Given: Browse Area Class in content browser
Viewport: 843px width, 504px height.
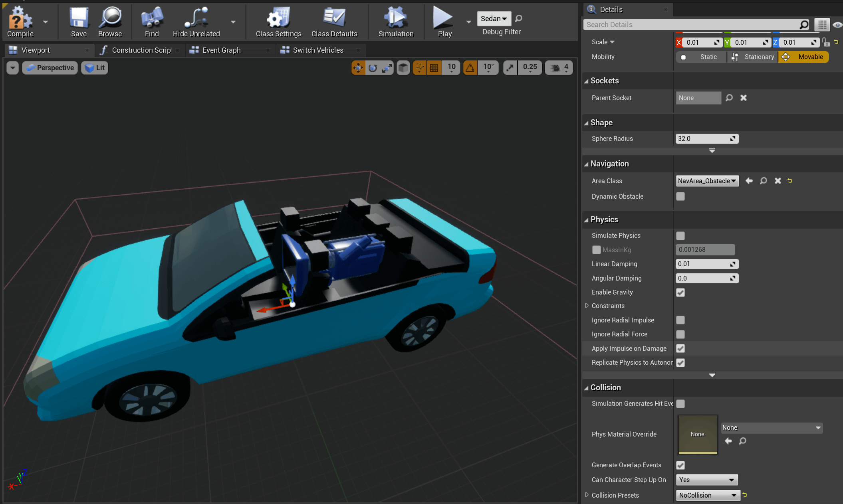Looking at the screenshot, I should tap(763, 181).
